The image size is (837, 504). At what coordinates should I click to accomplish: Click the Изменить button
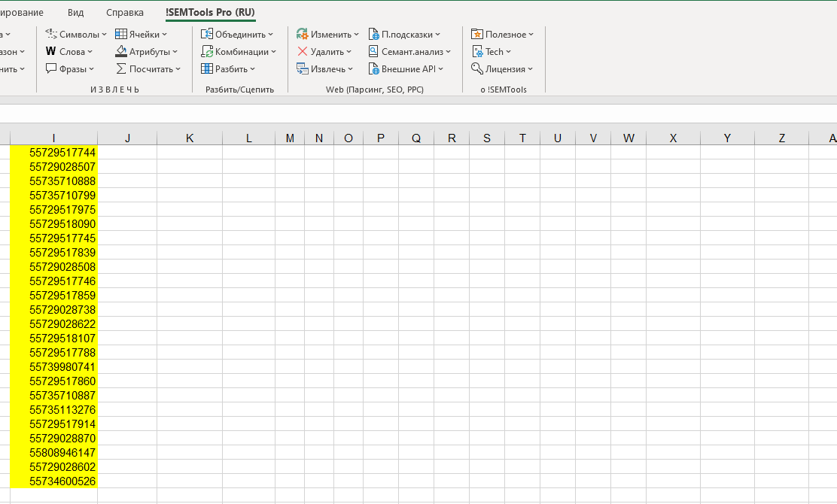click(x=324, y=35)
